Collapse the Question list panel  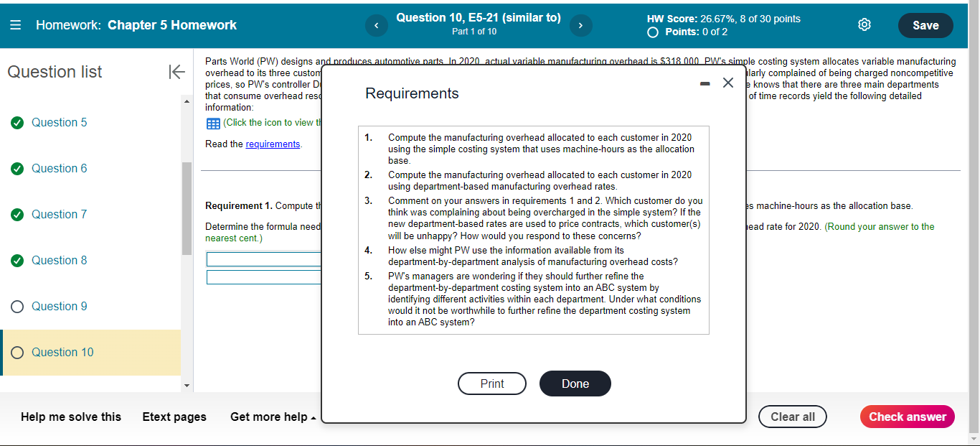pos(176,72)
